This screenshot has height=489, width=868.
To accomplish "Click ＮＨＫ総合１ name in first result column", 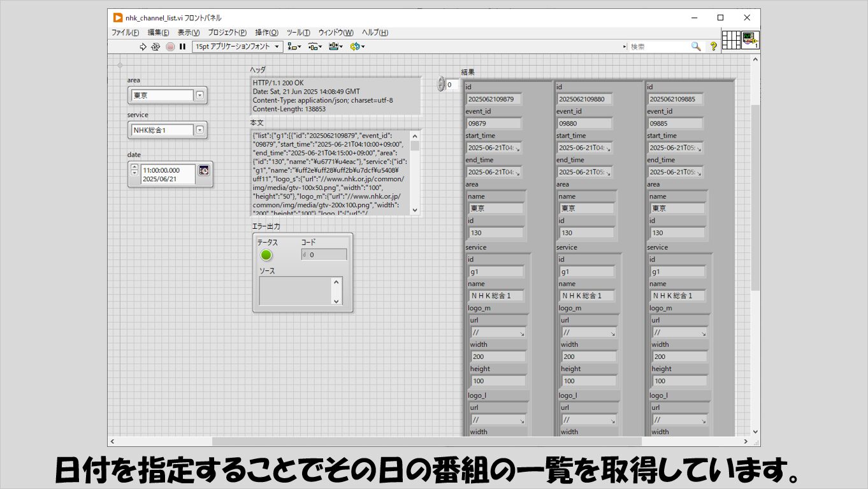I will 497,296.
